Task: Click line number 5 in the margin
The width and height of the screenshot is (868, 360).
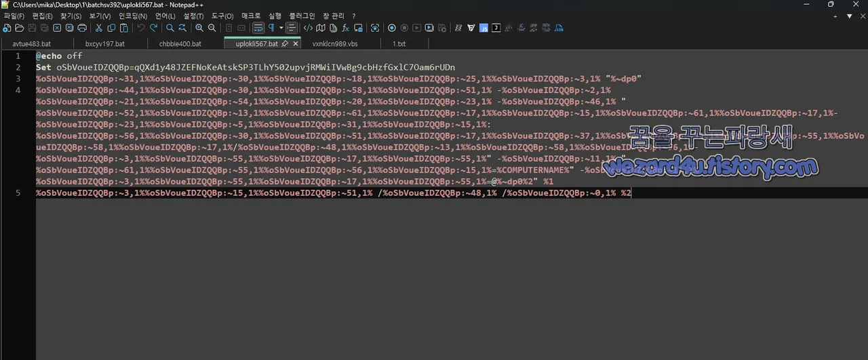Action: (x=18, y=193)
